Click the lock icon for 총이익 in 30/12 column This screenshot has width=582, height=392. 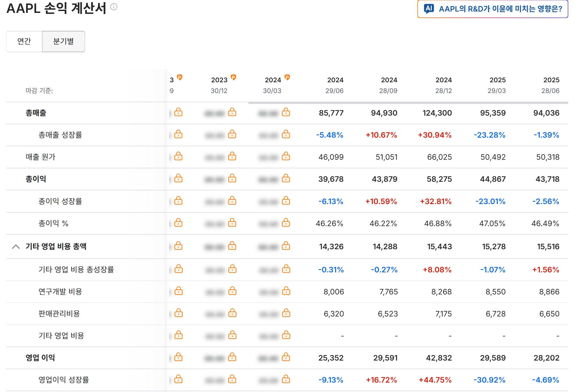232,178
